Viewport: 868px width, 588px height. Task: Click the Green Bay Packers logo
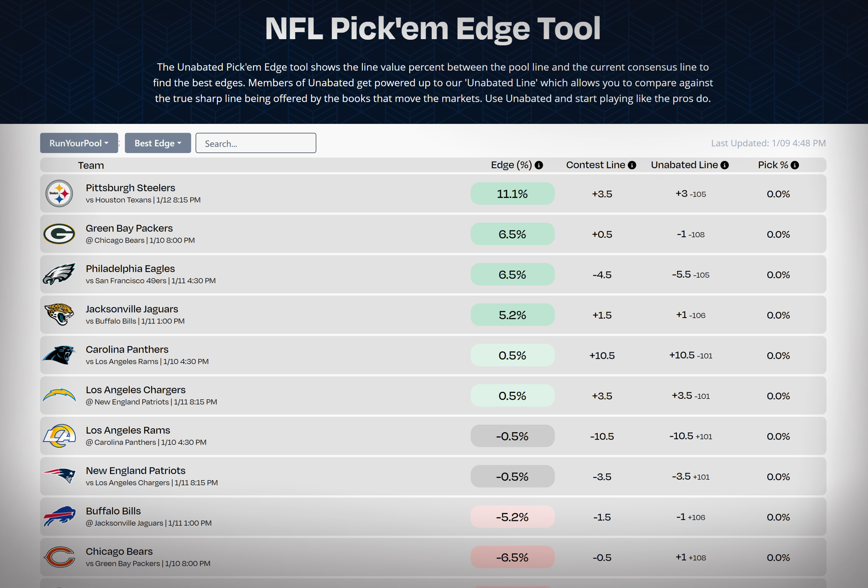[x=59, y=234]
